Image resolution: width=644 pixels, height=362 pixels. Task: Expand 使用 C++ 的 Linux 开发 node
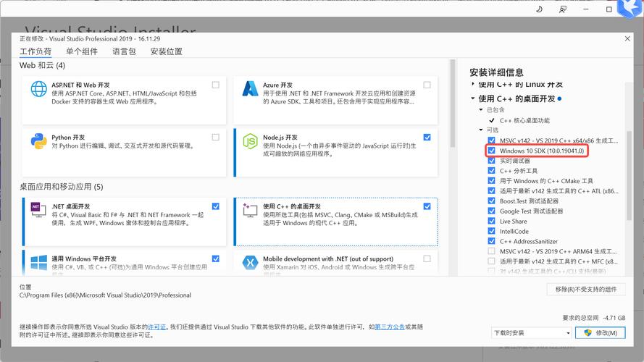[x=473, y=84]
